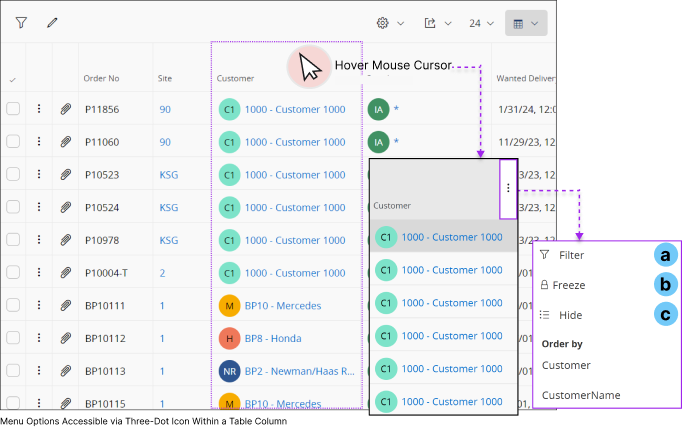Check the row checkbox for BP10111
Screen dimensions: 682x427
[13, 306]
